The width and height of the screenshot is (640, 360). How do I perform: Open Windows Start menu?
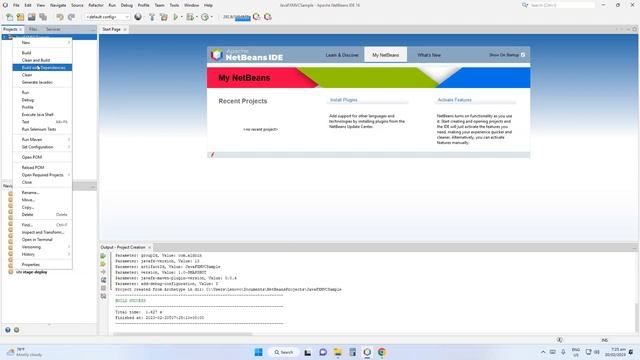(258, 352)
